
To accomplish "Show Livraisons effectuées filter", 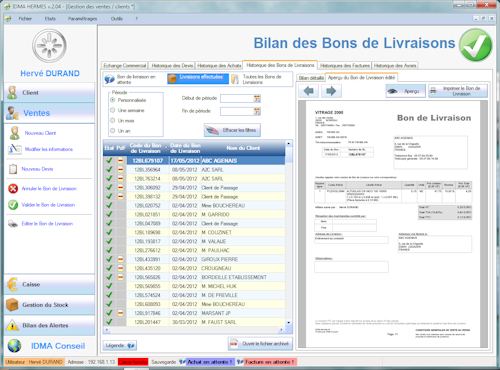I will (198, 79).
